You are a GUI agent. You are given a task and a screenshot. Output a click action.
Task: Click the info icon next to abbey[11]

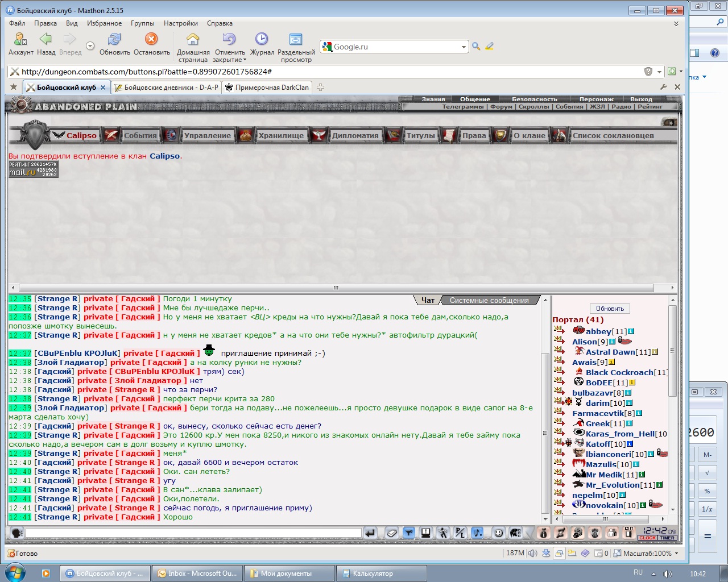click(x=631, y=331)
